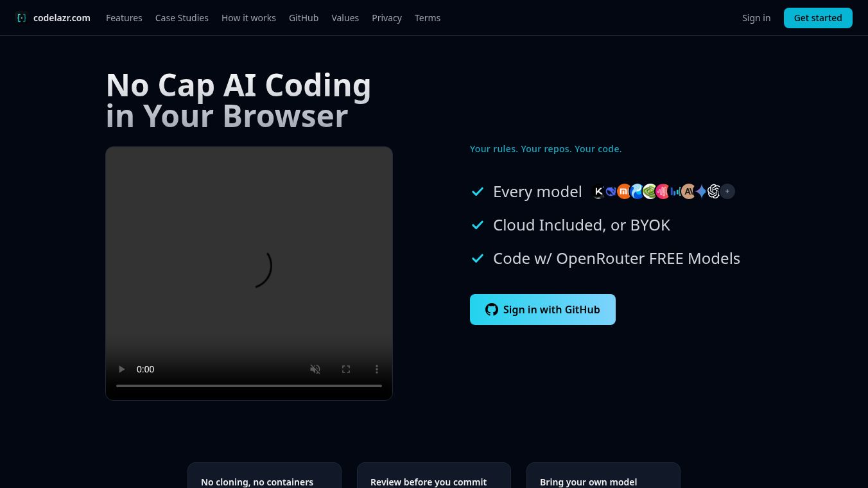Click the Kimi 'K' model icon
The width and height of the screenshot is (868, 488).
coord(598,191)
